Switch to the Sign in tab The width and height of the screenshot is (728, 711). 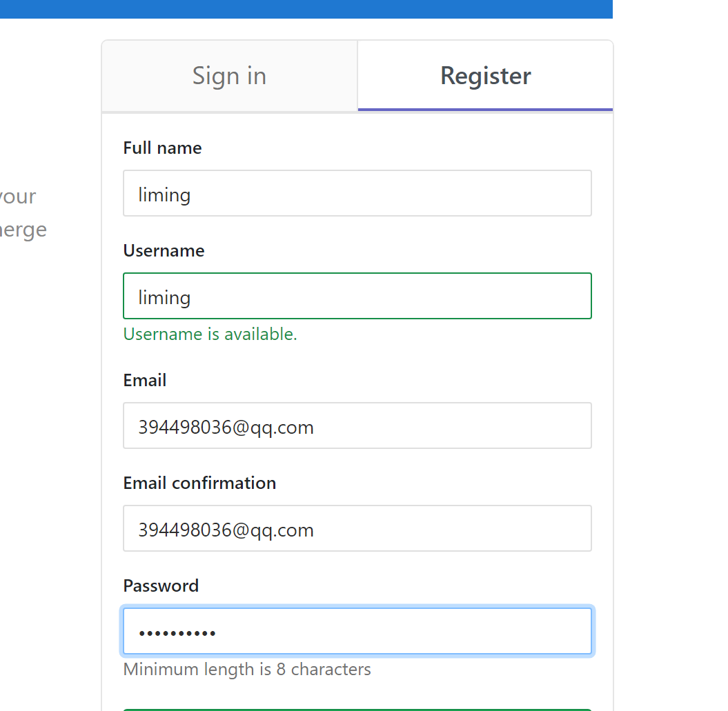pyautogui.click(x=229, y=75)
